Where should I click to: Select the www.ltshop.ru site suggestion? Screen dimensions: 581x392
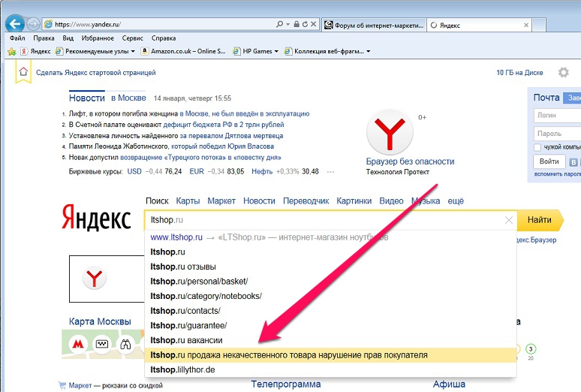pyautogui.click(x=330, y=237)
